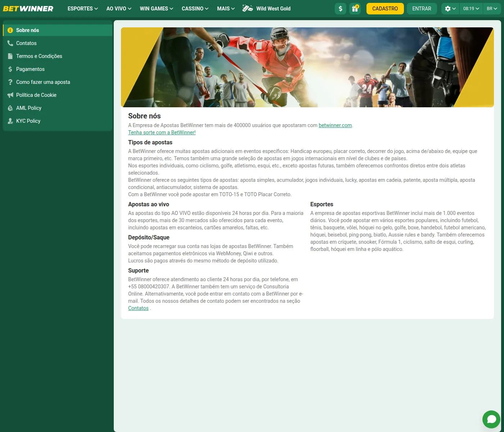Open the settings gear dropdown

click(450, 9)
